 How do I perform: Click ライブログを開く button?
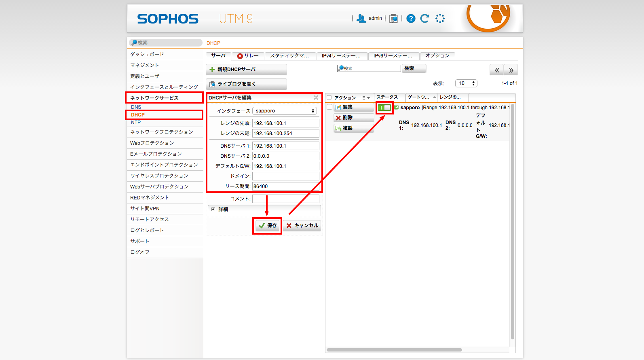pos(246,84)
